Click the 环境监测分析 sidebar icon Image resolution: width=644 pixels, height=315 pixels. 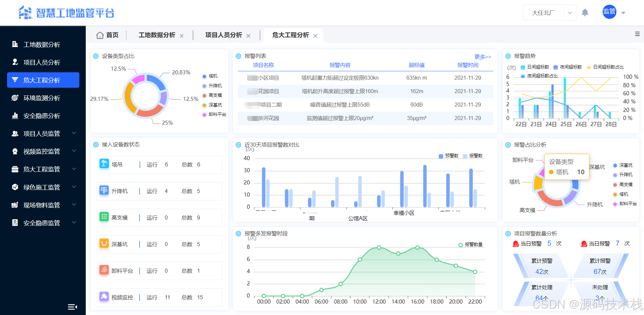(15, 97)
